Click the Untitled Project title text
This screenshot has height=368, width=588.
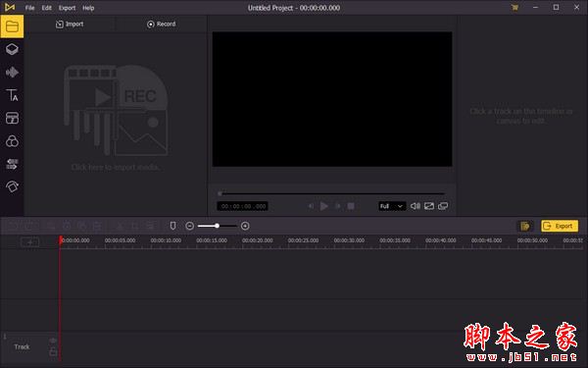[x=294, y=8]
